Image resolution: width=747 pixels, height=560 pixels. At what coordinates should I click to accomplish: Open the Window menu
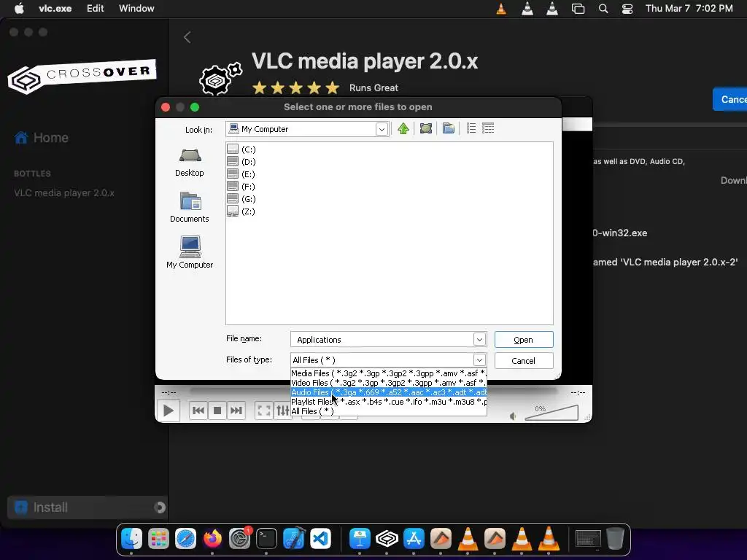click(x=136, y=8)
